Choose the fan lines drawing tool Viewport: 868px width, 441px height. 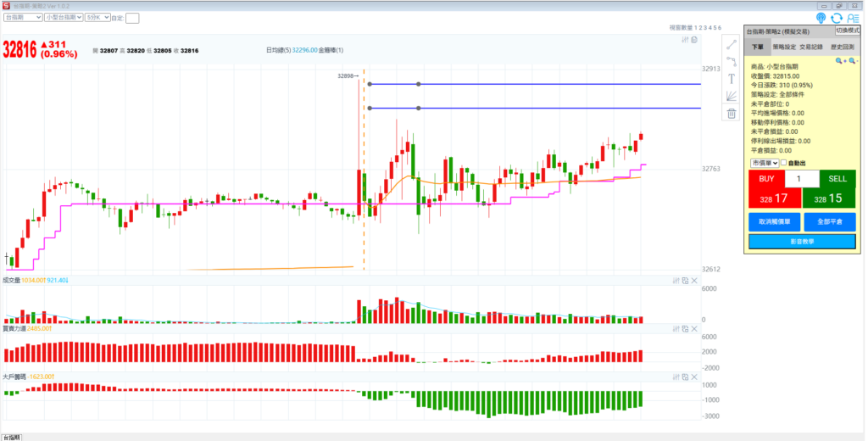coord(732,96)
